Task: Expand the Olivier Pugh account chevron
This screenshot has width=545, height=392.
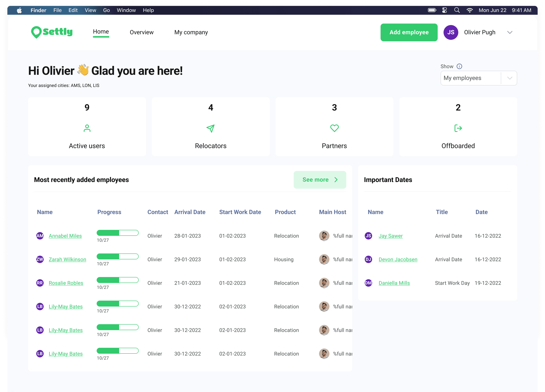Action: click(510, 32)
